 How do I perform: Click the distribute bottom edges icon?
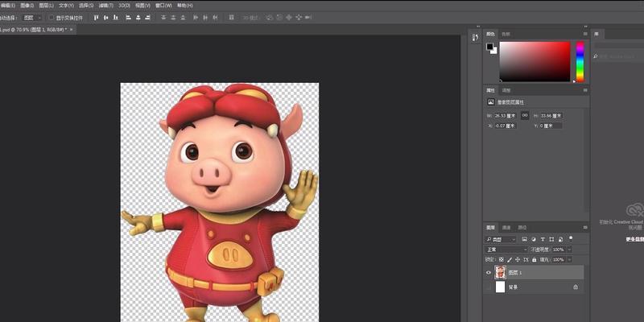click(184, 18)
